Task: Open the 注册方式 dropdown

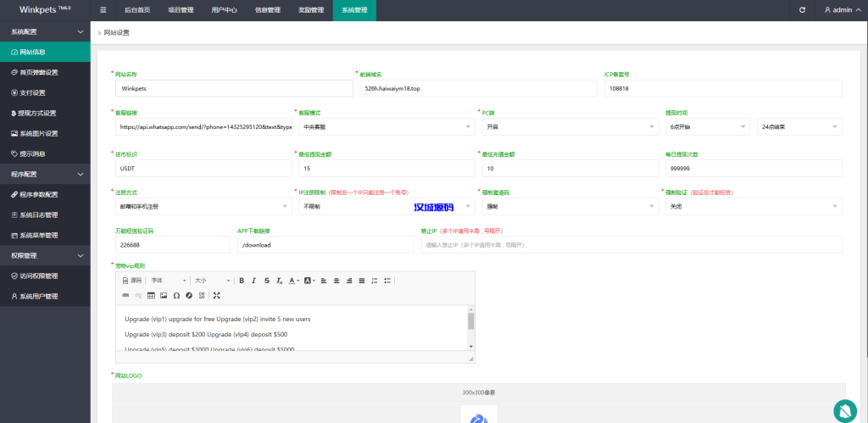Action: pos(200,206)
